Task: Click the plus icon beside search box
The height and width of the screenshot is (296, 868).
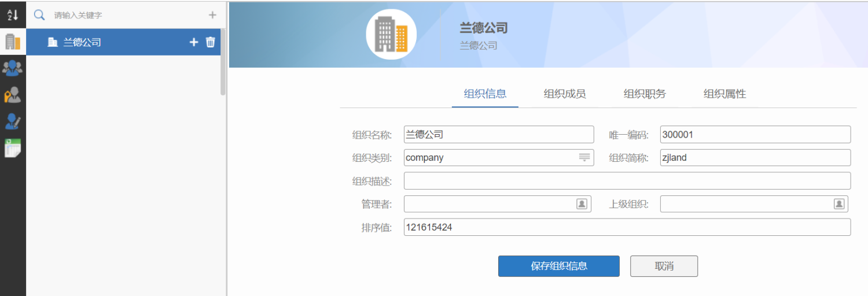Action: point(212,15)
